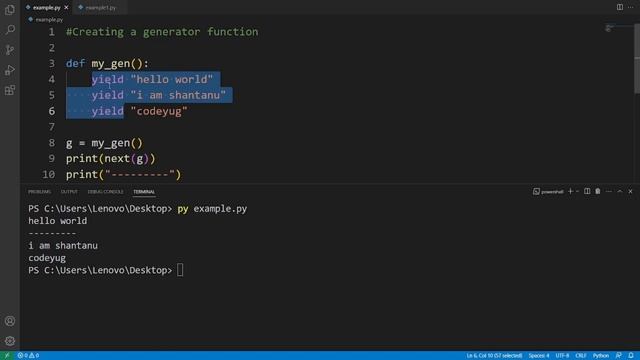Image resolution: width=640 pixels, height=360 pixels.
Task: Open the Extensions view
Action: 10,90
